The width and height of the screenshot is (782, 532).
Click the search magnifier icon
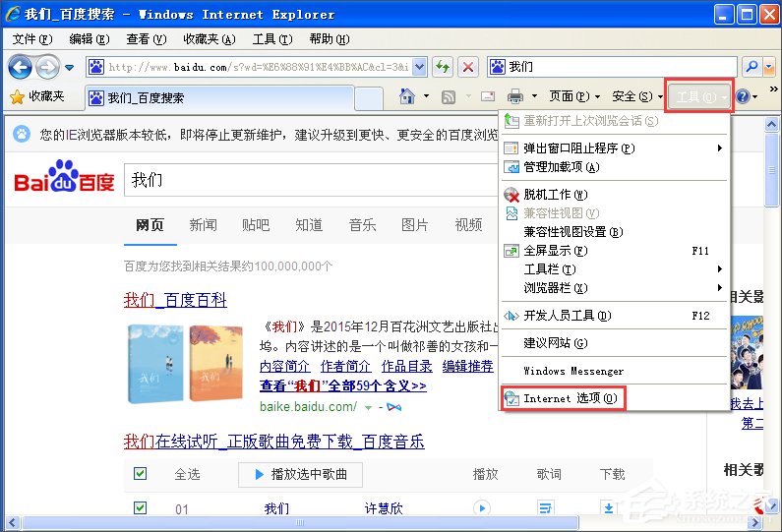click(x=752, y=67)
